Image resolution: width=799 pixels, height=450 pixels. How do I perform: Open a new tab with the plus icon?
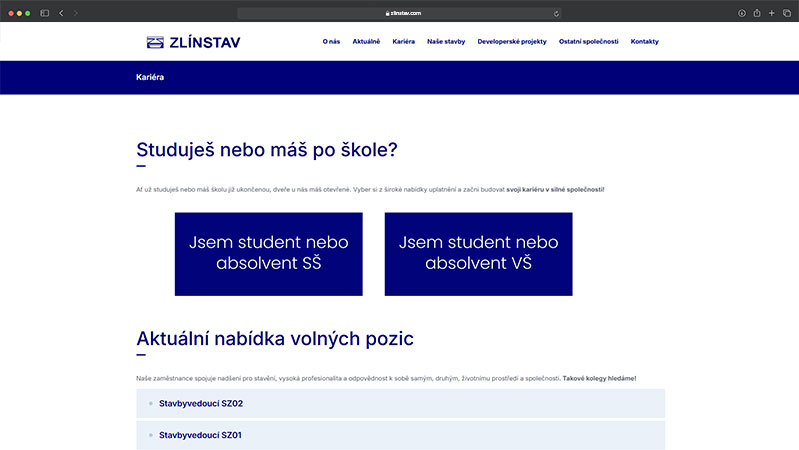tap(772, 13)
